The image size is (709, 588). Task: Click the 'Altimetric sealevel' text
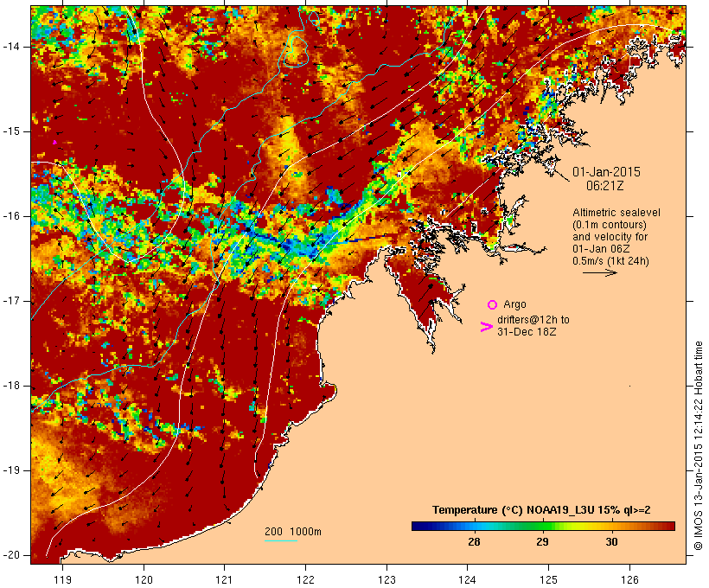tap(616, 213)
